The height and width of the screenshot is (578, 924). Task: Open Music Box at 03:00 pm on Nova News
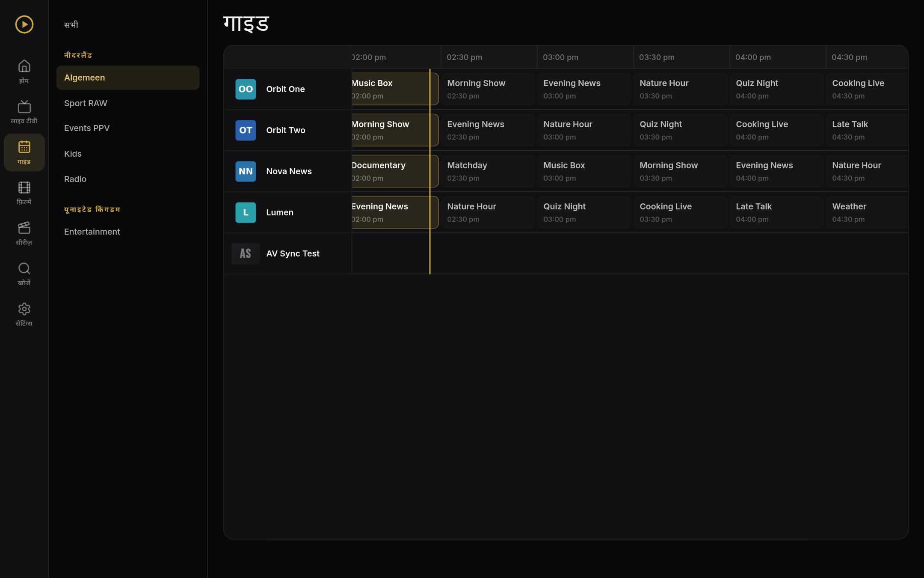(584, 171)
